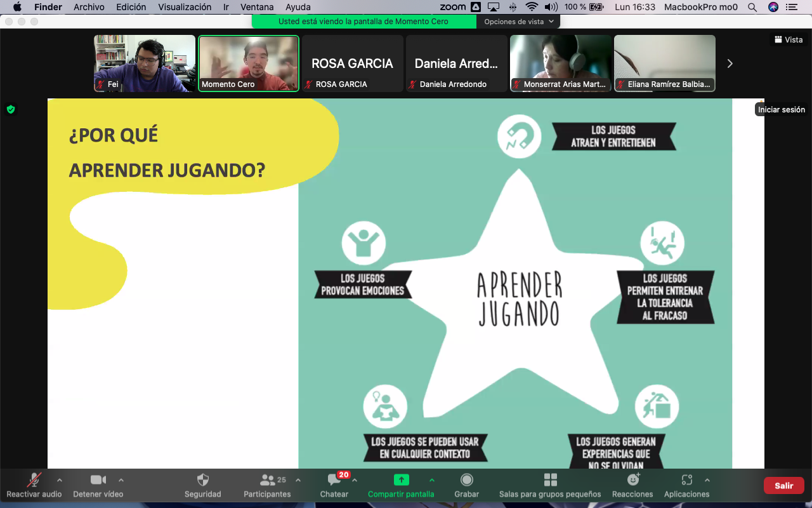Image resolution: width=812 pixels, height=508 pixels.
Task: Expand the video options arrow beside Detener vídeo
Action: click(121, 480)
